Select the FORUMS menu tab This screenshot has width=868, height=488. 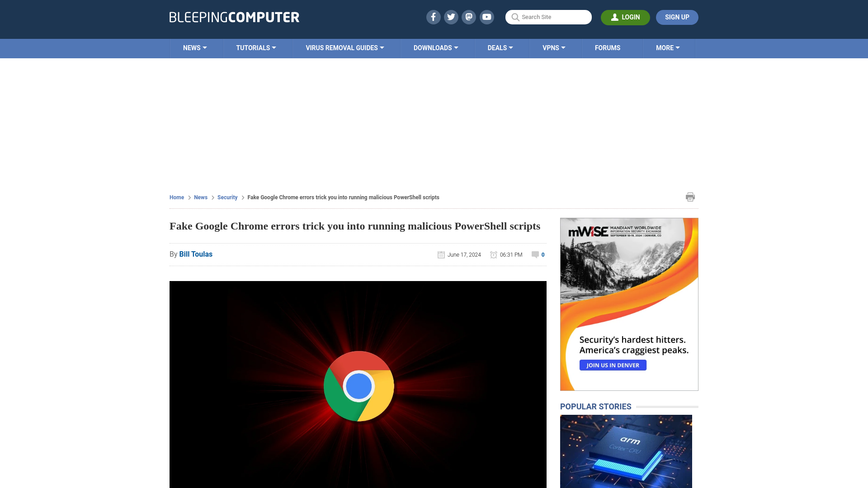[x=608, y=47]
